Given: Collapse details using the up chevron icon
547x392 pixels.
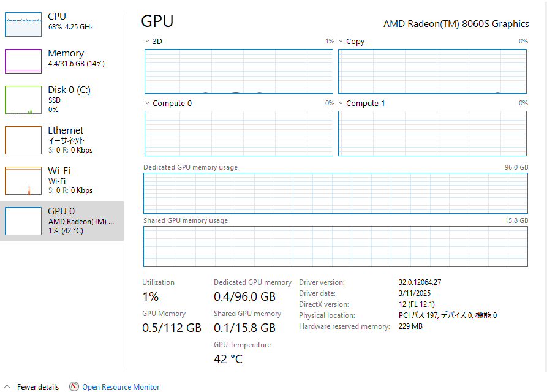Looking at the screenshot, I should coord(7,386).
